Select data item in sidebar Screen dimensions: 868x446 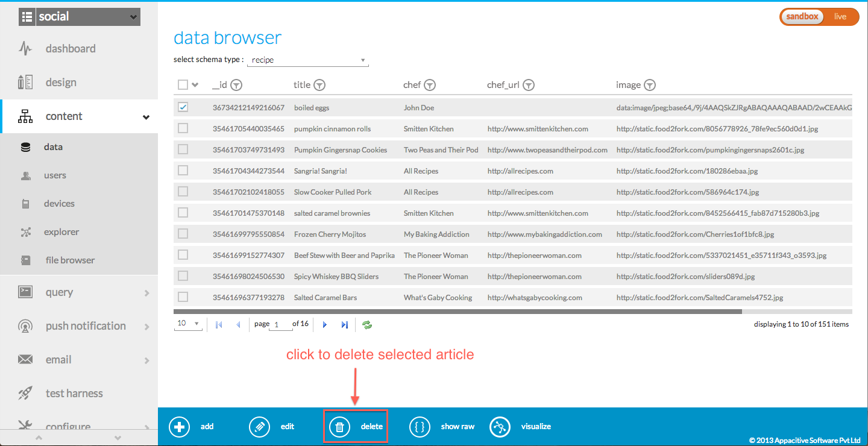click(53, 147)
